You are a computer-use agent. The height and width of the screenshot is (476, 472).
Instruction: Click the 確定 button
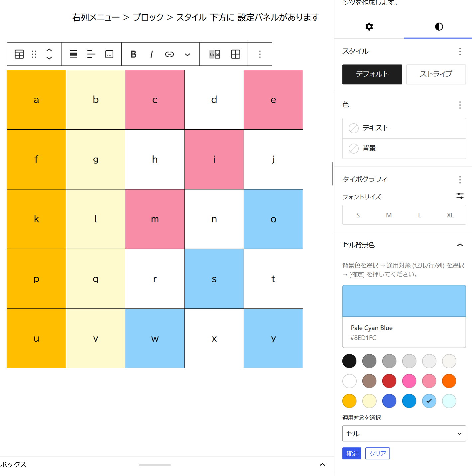click(352, 453)
